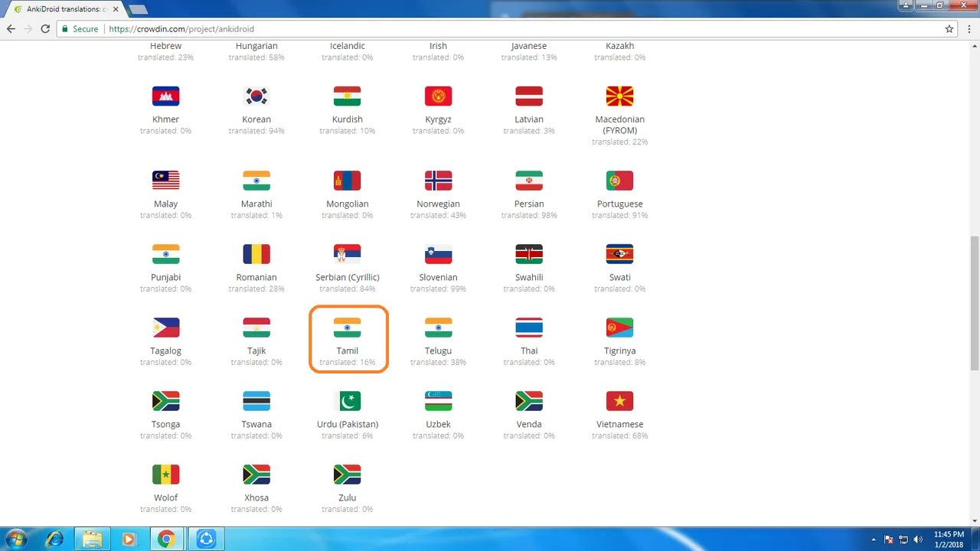Image resolution: width=980 pixels, height=551 pixels.
Task: Select the Korean flag icon
Action: 256,96
